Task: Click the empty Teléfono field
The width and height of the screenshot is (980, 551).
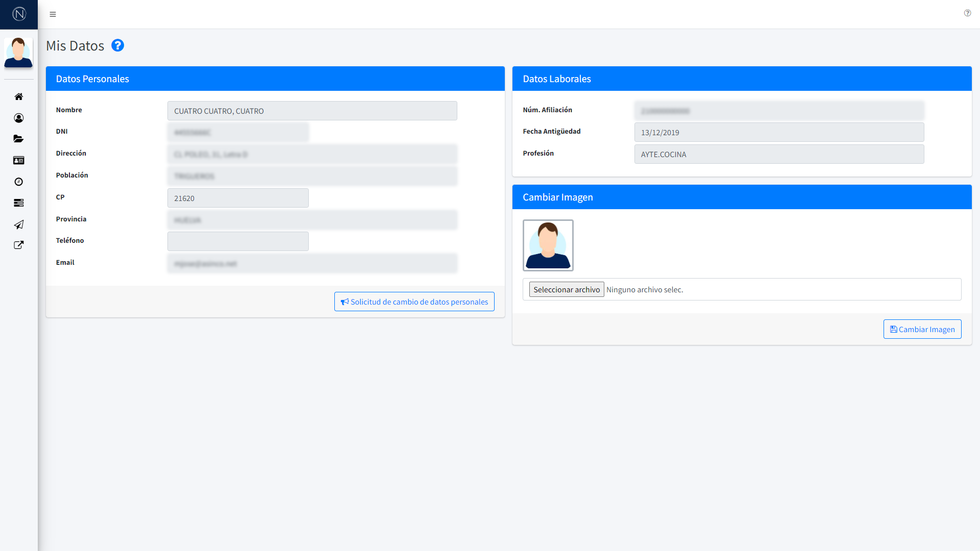Action: click(x=238, y=241)
